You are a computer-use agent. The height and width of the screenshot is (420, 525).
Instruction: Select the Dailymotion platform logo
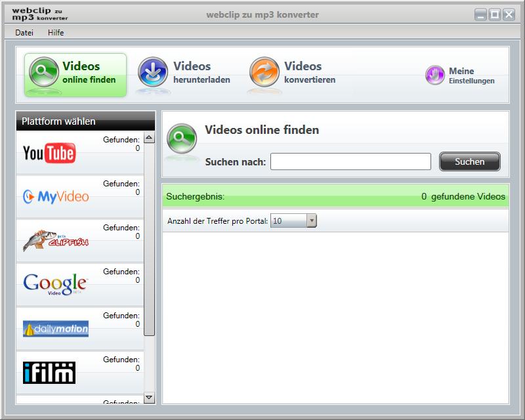(56, 329)
